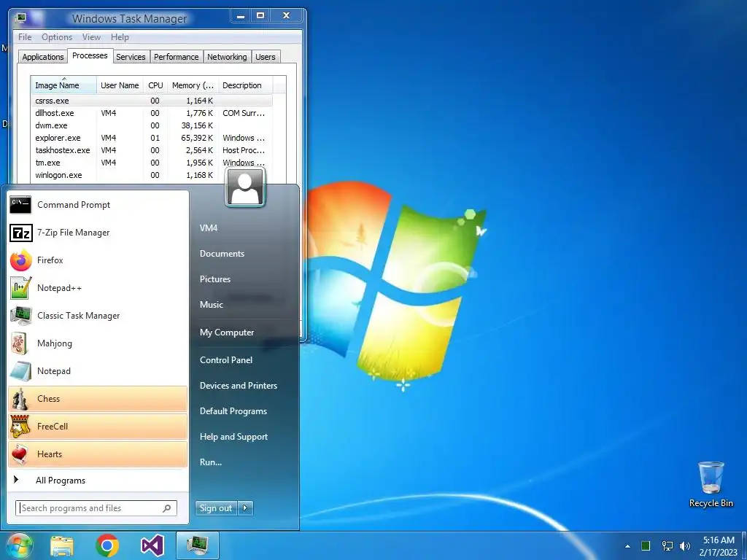This screenshot has width=747, height=560.
Task: Launch the Chess game
Action: click(98, 399)
